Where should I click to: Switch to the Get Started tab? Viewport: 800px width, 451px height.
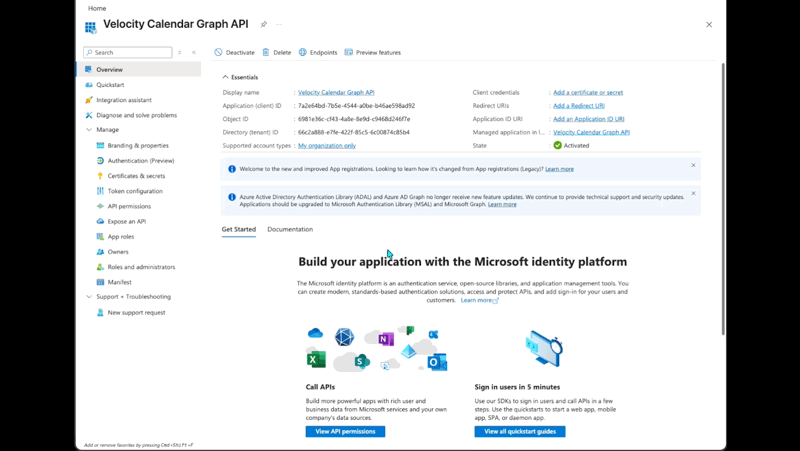click(x=239, y=230)
